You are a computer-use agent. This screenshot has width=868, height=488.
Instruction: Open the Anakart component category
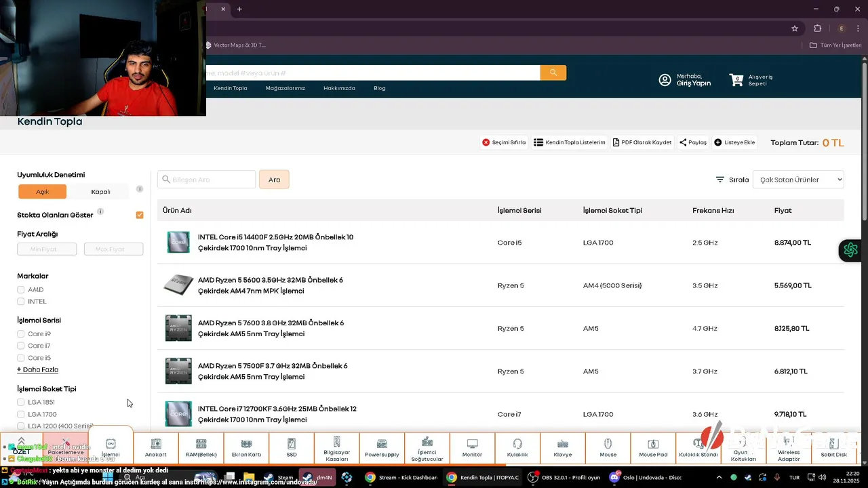click(156, 448)
